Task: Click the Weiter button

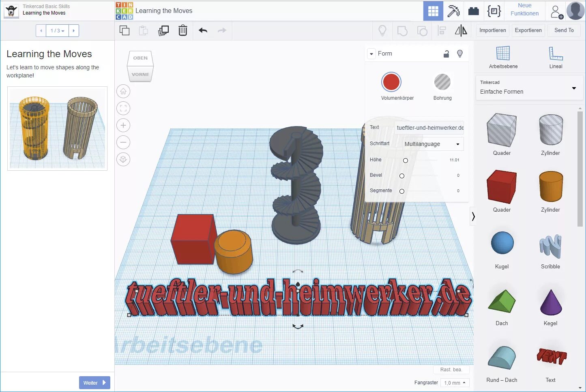Action: point(94,383)
